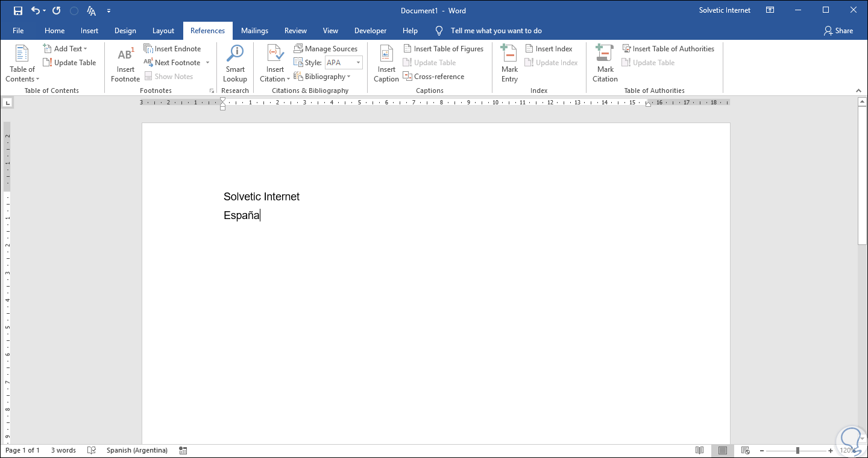Click the Page 1 of 1 indicator
Image resolution: width=868 pixels, height=458 pixels.
point(22,450)
